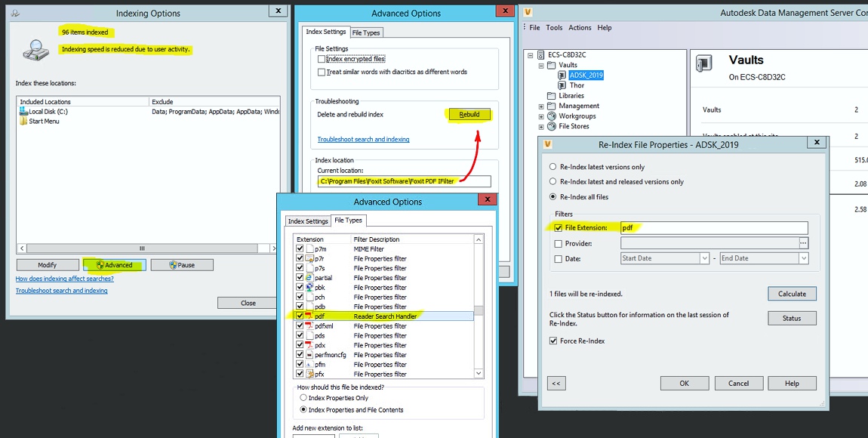This screenshot has height=438, width=868.
Task: Pause indexing with the Pause button
Action: pos(182,264)
